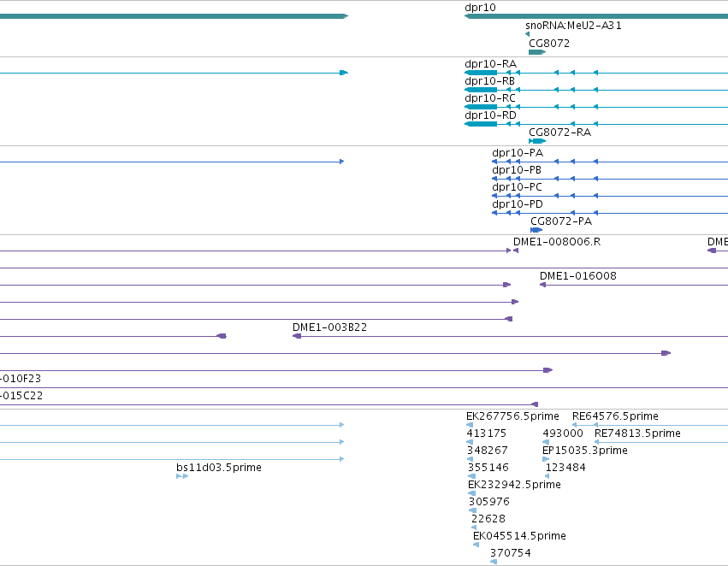Select the CG8072-RA transcript label
The image size is (728, 566).
tap(560, 133)
